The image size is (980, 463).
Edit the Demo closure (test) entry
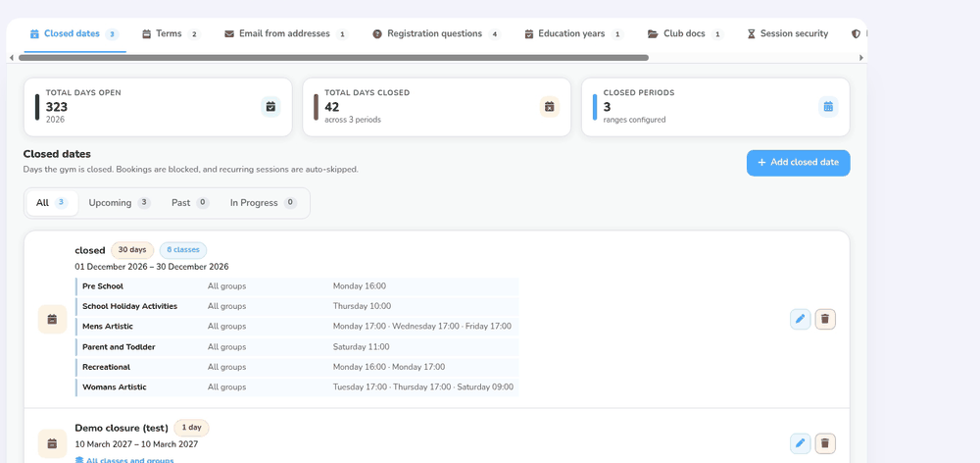[x=800, y=443]
